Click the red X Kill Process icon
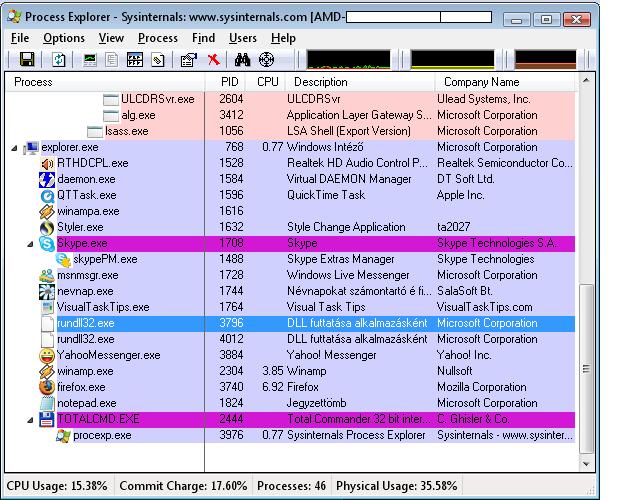This screenshot has height=500, width=640. tap(213, 60)
